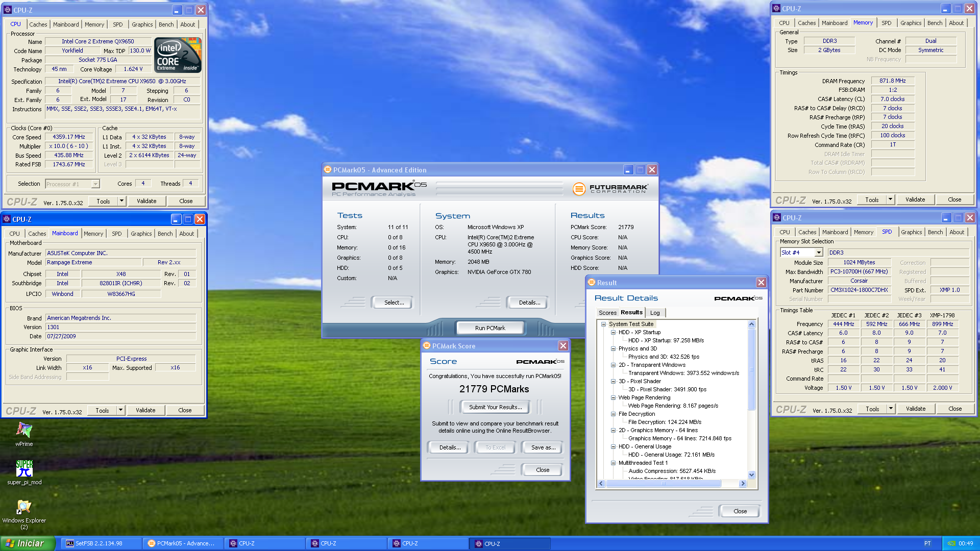Screen dimensions: 980x551
Task: Collapse the Physics and 3D node
Action: pos(614,348)
